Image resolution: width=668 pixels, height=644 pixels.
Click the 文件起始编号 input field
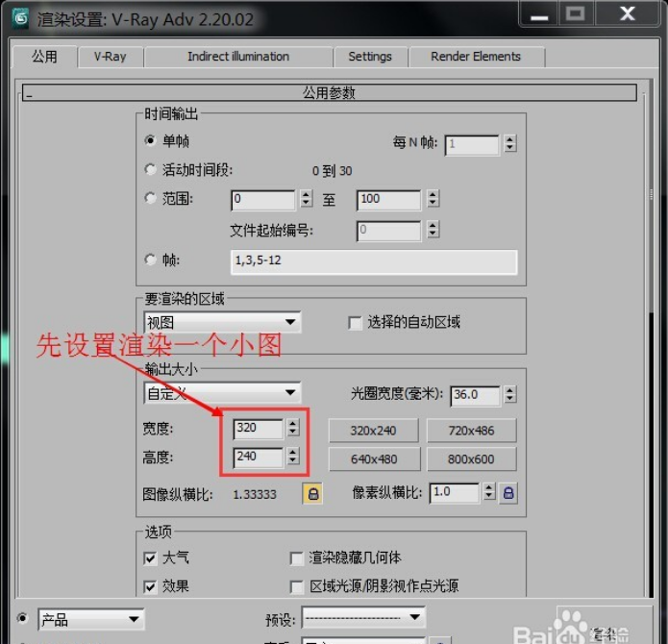[x=388, y=231]
